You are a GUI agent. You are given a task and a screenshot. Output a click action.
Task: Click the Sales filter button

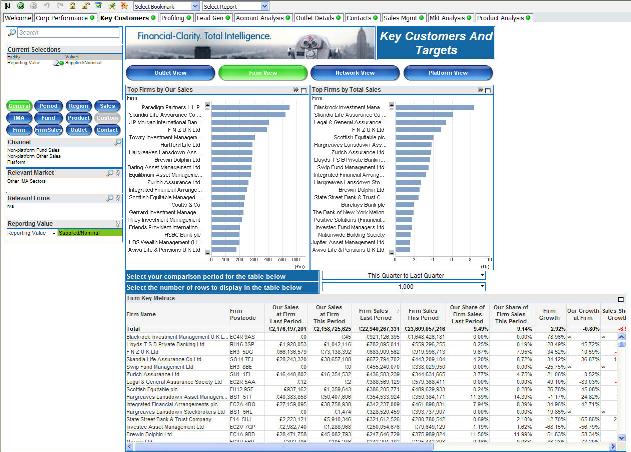click(107, 106)
